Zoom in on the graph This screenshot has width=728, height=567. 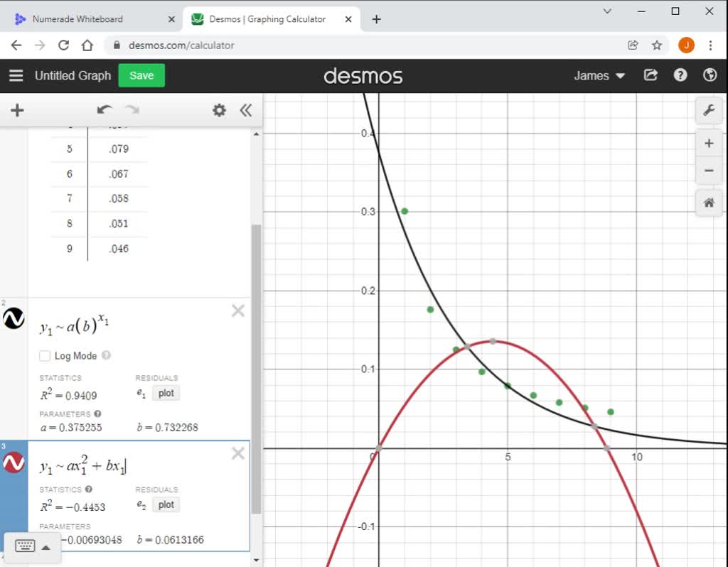pos(709,144)
